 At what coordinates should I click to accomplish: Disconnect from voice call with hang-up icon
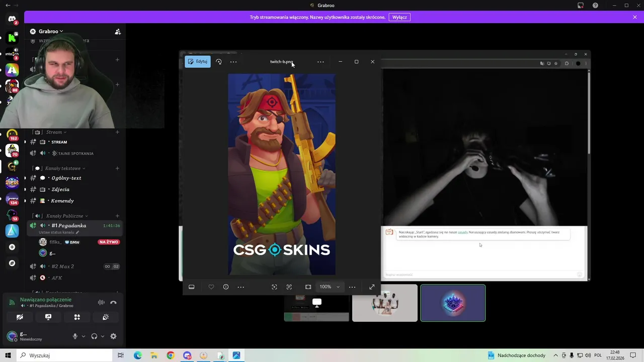pyautogui.click(x=113, y=302)
